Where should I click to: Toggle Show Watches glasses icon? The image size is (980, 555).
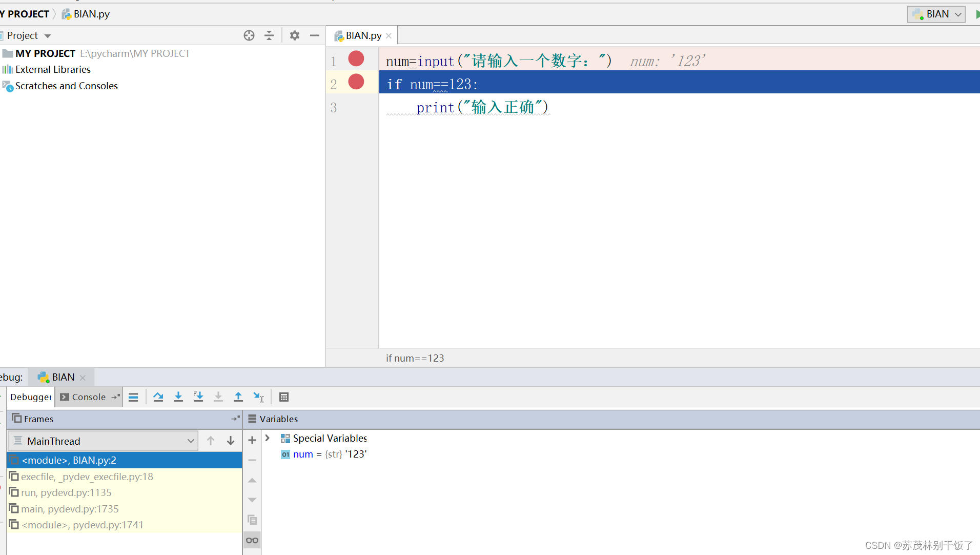click(252, 540)
